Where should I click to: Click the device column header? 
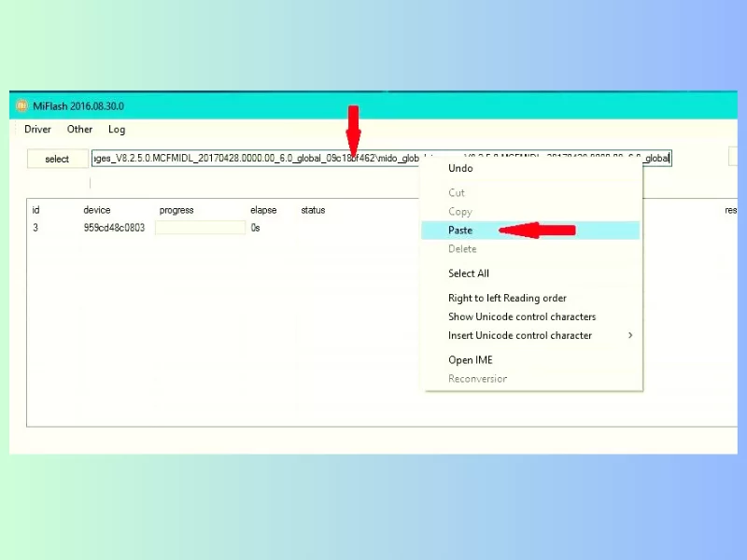(x=97, y=211)
